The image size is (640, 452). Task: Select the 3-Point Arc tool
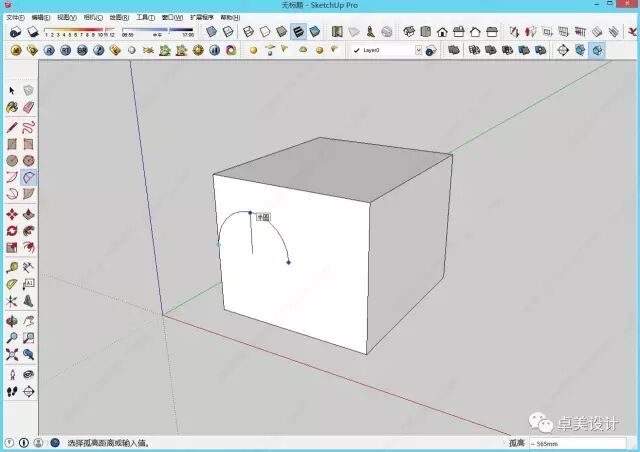12,194
